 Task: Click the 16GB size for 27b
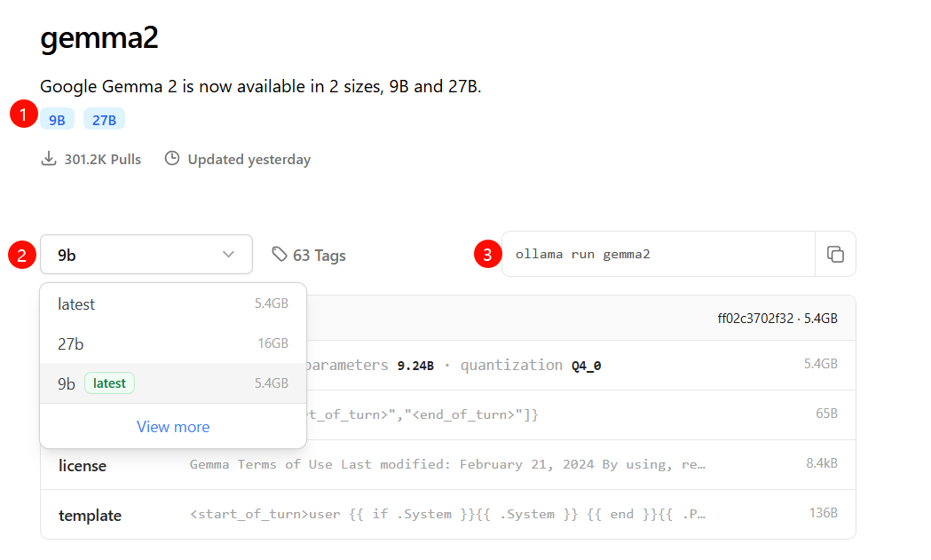coord(272,343)
